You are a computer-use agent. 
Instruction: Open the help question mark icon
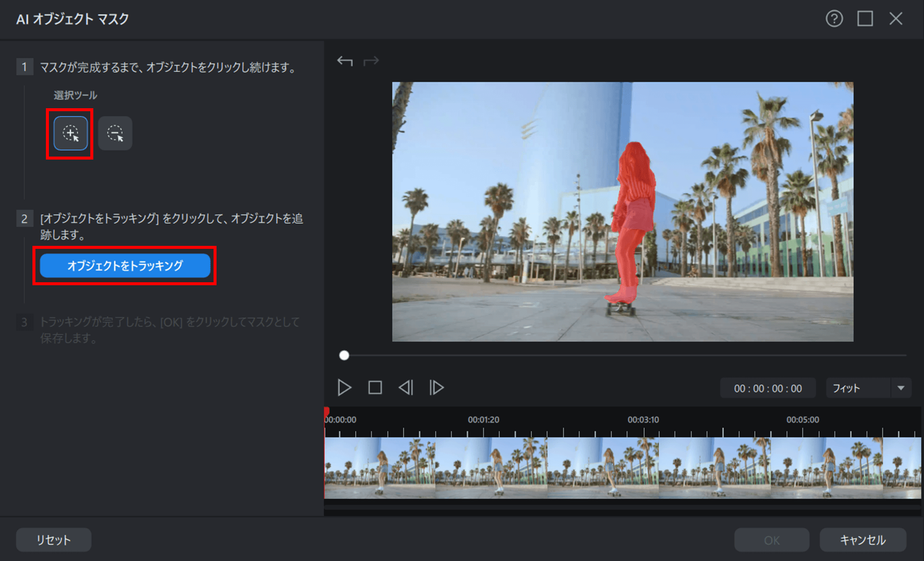pyautogui.click(x=834, y=19)
